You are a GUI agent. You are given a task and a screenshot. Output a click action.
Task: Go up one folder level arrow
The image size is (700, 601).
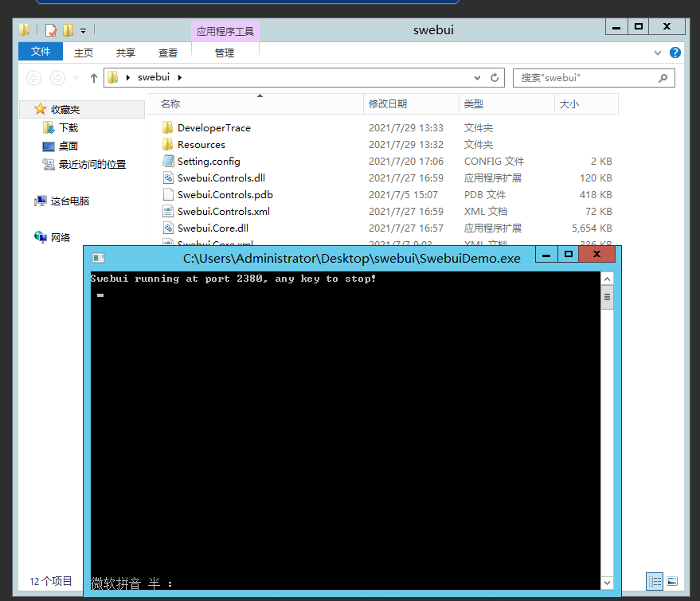(x=94, y=78)
